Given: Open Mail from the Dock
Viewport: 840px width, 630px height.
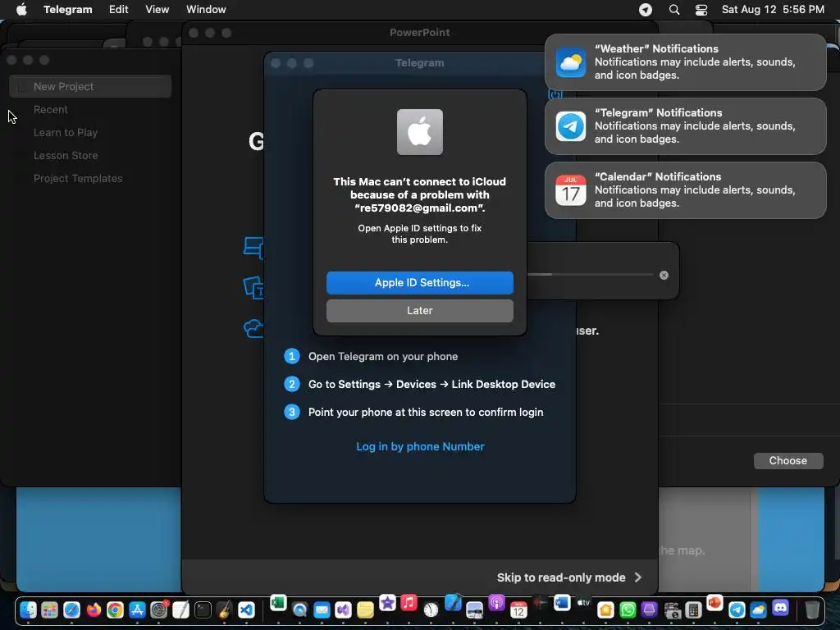Looking at the screenshot, I should (322, 609).
